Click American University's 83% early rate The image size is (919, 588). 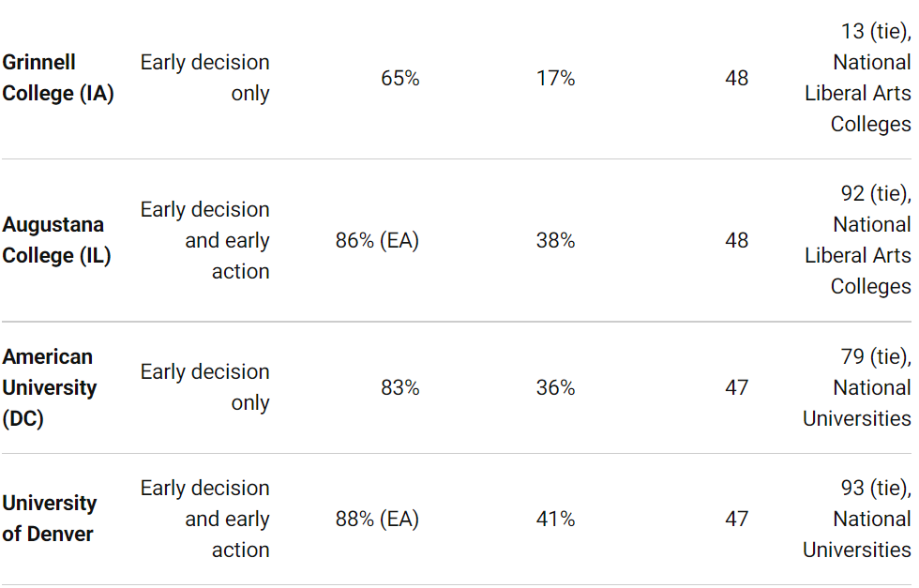pos(400,387)
